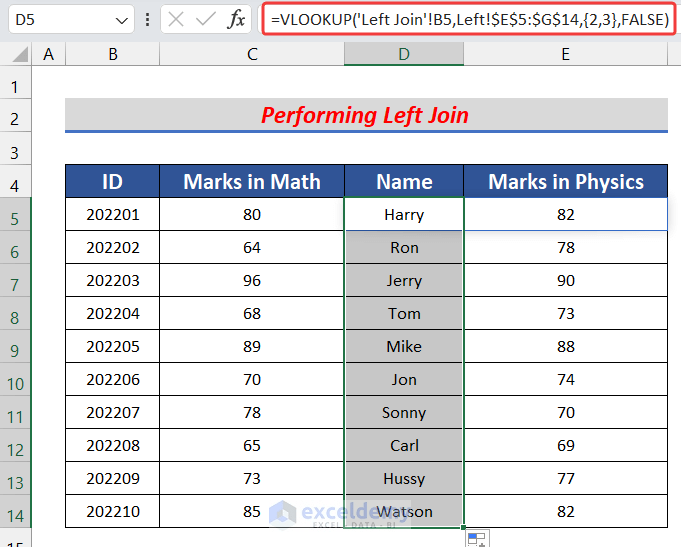
Task: Select the 'Sonny' name cell
Action: [404, 412]
